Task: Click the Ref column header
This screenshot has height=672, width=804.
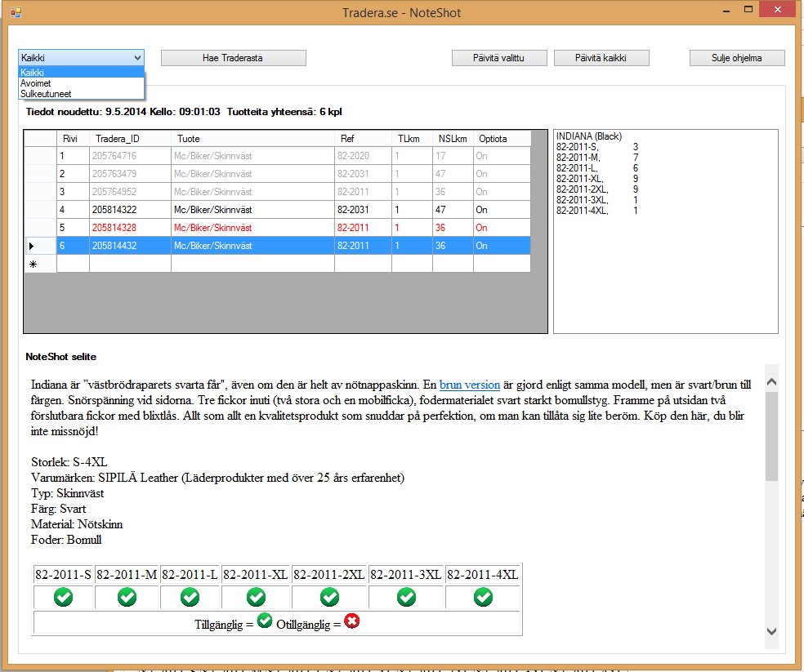Action: click(363, 138)
